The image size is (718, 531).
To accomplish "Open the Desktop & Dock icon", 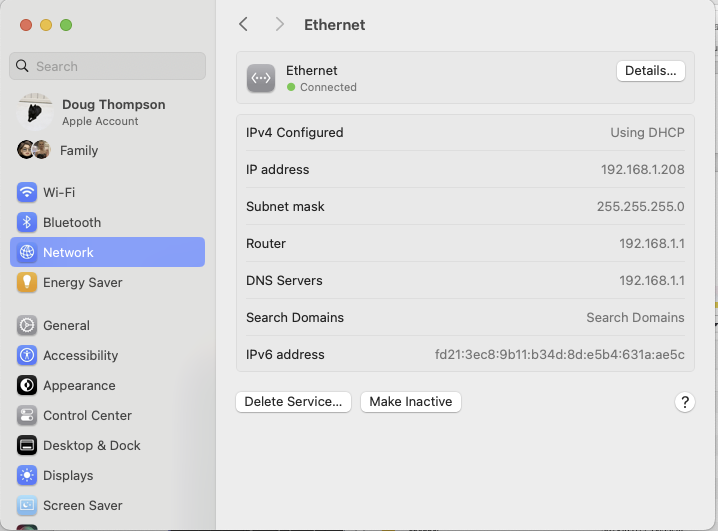I will click(27, 445).
